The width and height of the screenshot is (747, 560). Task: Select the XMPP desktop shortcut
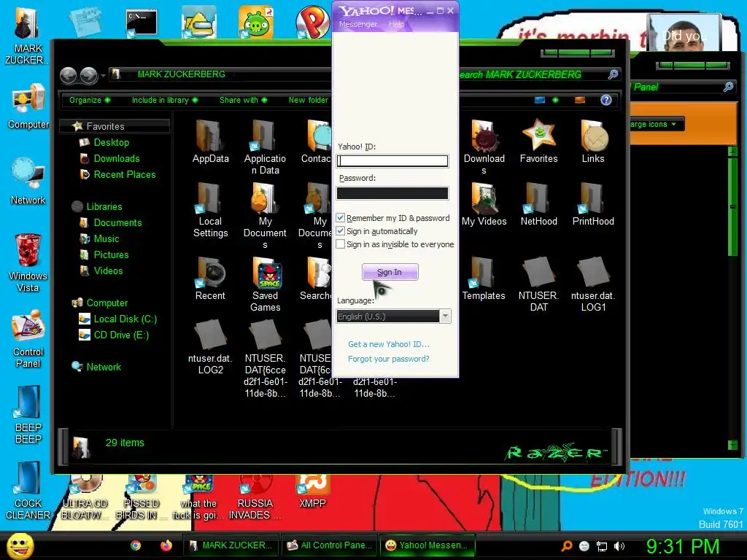pyautogui.click(x=312, y=491)
